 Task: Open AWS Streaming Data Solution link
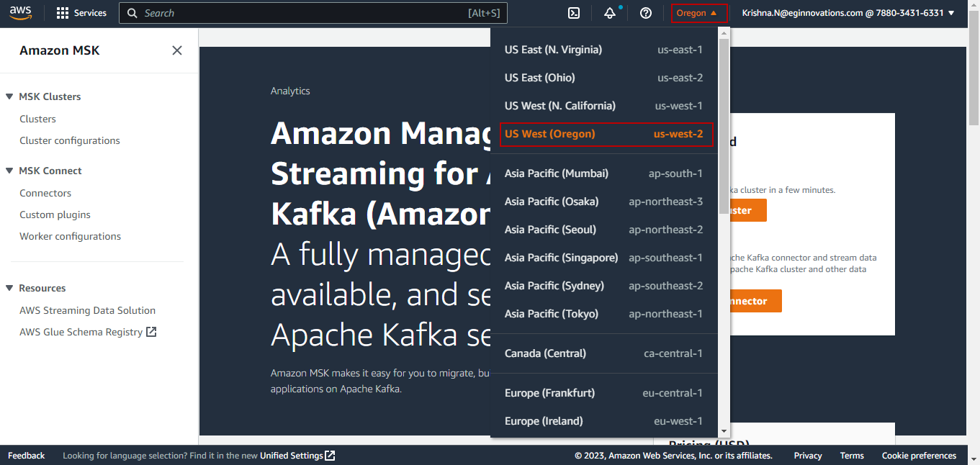pos(87,310)
